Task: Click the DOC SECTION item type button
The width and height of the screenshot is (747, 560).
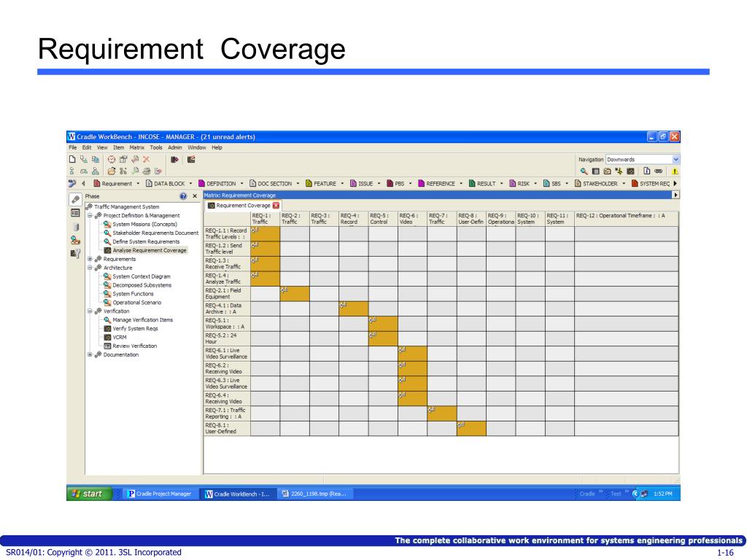Action: [x=271, y=183]
